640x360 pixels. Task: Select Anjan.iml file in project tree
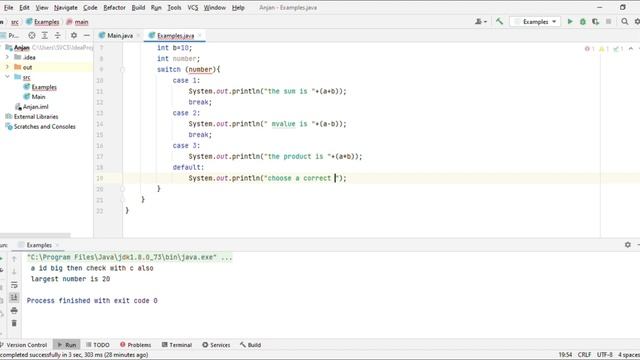point(35,107)
